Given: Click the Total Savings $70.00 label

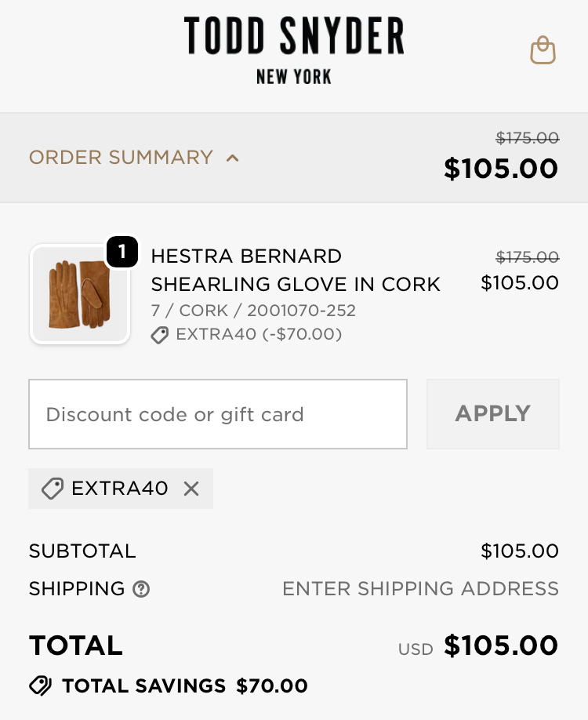Looking at the screenshot, I should pyautogui.click(x=184, y=686).
